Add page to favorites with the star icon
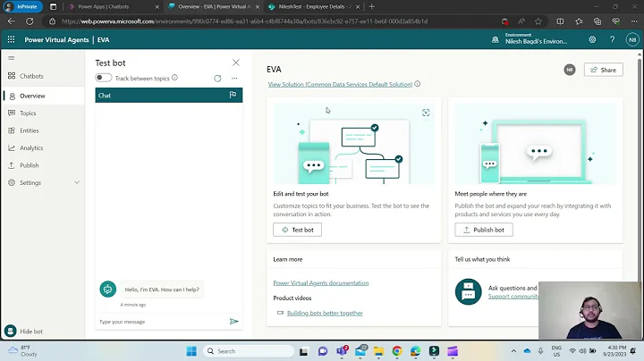 [538, 21]
